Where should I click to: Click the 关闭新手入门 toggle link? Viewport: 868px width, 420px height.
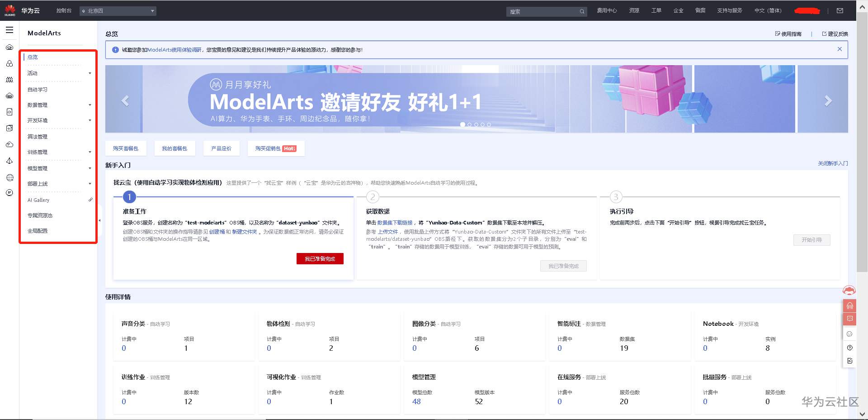point(831,163)
